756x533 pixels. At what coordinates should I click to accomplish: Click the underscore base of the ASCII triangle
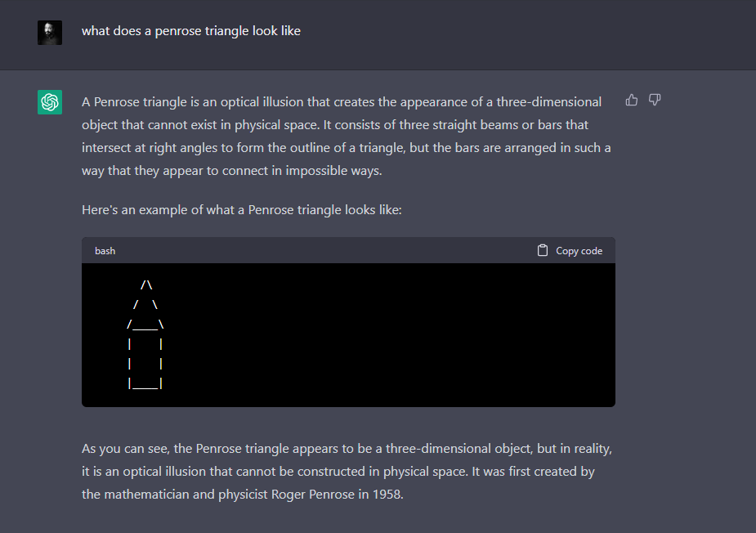pyautogui.click(x=145, y=325)
